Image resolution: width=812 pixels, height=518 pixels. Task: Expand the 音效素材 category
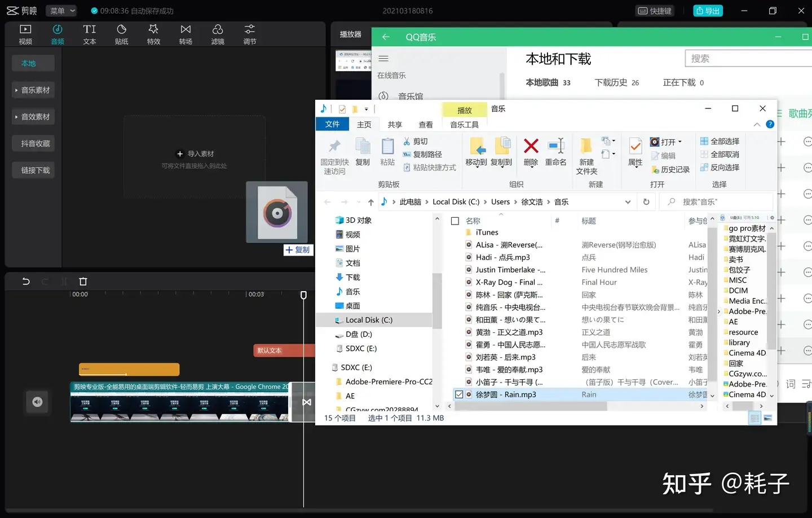pyautogui.click(x=33, y=117)
